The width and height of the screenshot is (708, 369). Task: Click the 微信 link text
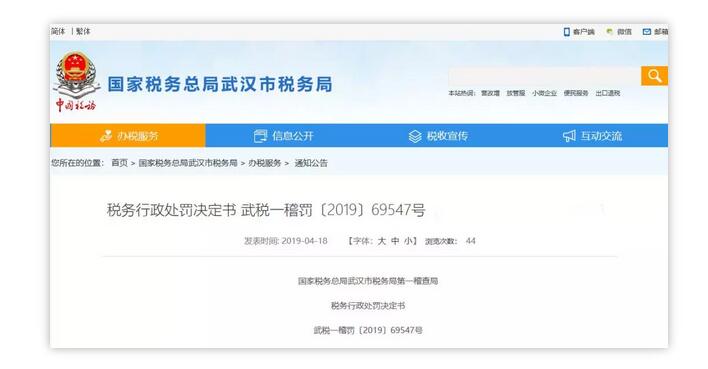[624, 32]
